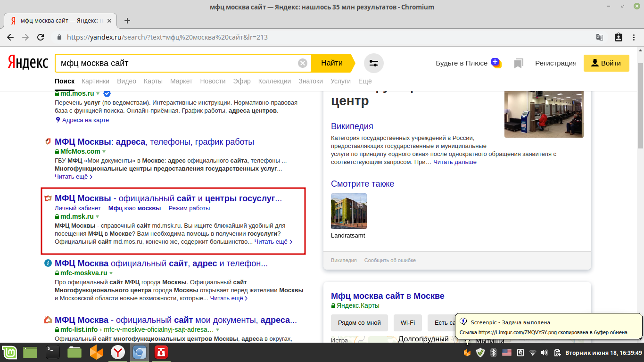This screenshot has width=644, height=362.
Task: Click the 'Рядом со мной' filter button
Action: pos(359,323)
